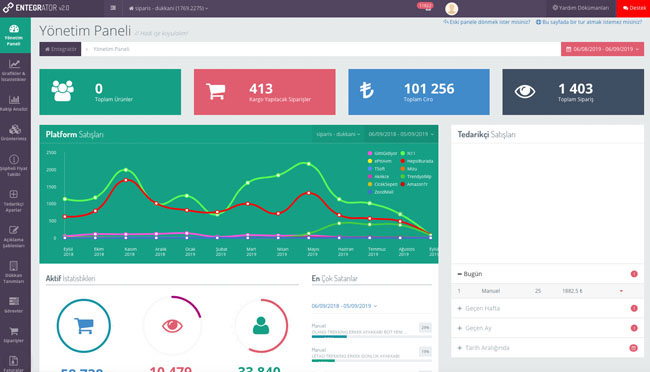Open Tedarikçi Ayarları from the sidebar
The width and height of the screenshot is (650, 372).
click(x=15, y=201)
